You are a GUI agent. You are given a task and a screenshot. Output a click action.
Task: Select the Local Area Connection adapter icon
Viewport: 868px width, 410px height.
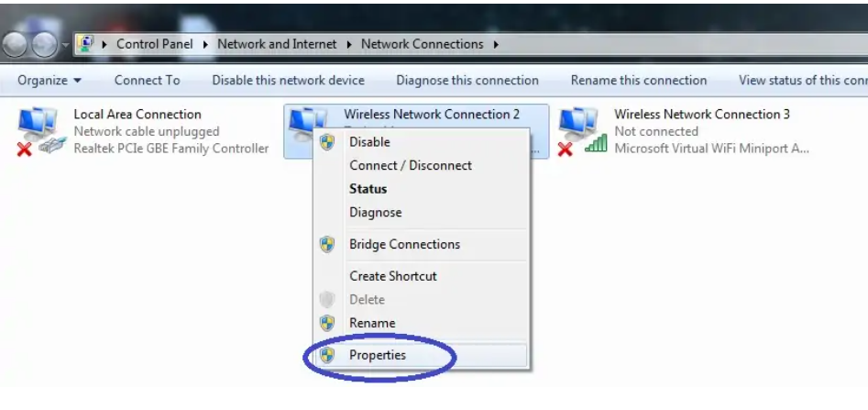click(x=39, y=132)
